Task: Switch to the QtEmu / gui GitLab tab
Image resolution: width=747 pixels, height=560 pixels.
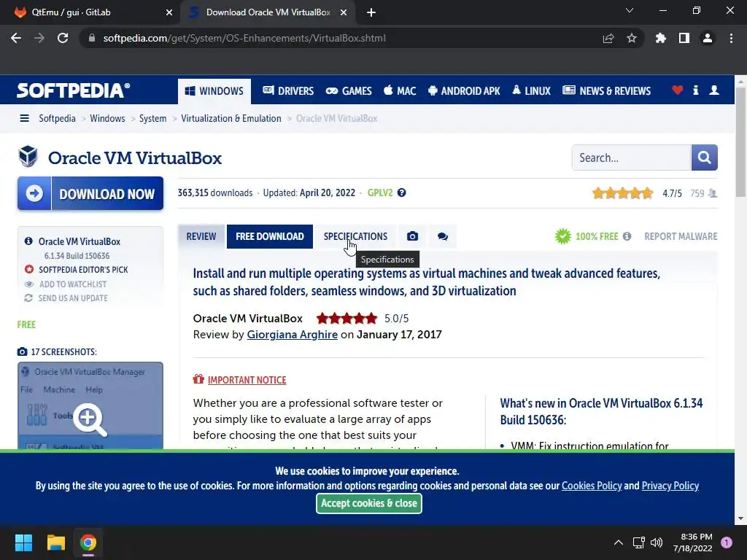Action: [90, 12]
